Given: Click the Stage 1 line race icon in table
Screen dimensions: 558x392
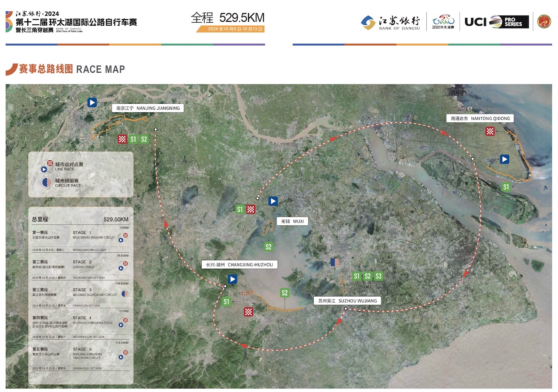Looking at the screenshot, I should click(x=123, y=237).
